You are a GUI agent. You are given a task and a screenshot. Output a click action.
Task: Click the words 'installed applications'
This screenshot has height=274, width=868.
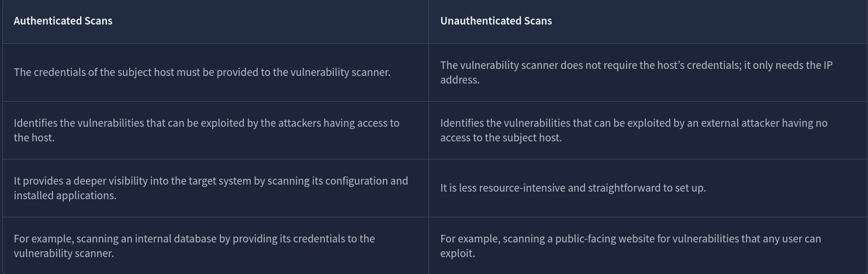[x=64, y=196]
